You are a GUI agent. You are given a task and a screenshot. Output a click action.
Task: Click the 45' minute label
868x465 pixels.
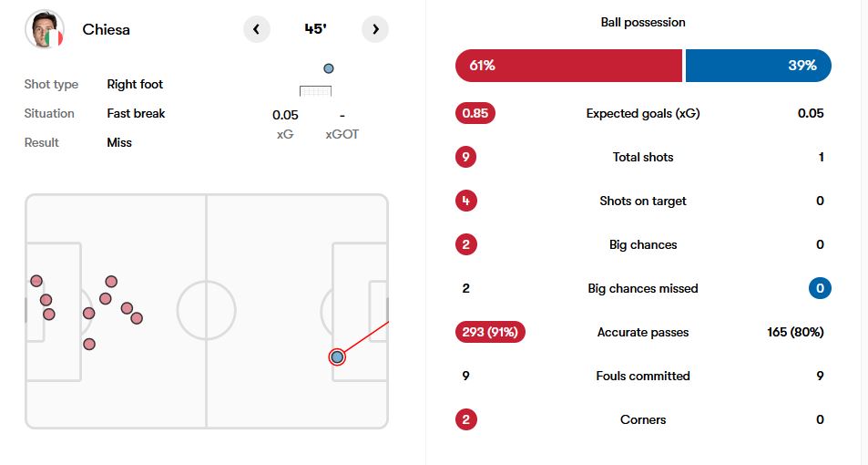point(315,29)
